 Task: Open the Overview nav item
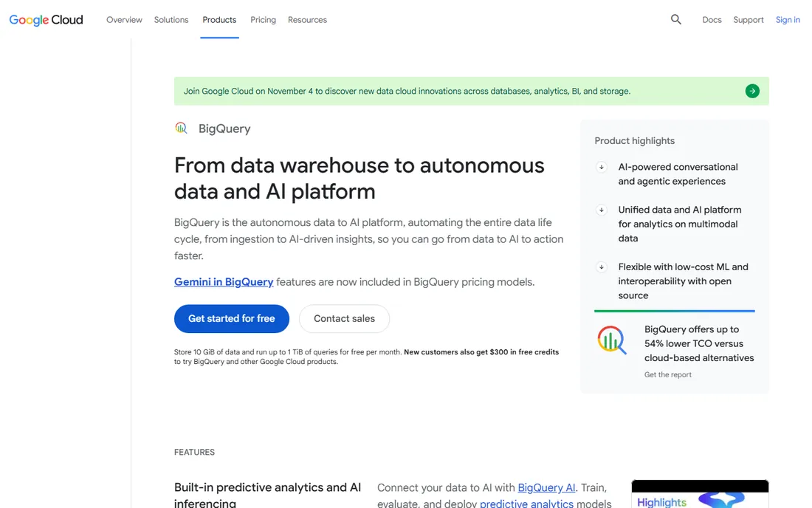[124, 20]
